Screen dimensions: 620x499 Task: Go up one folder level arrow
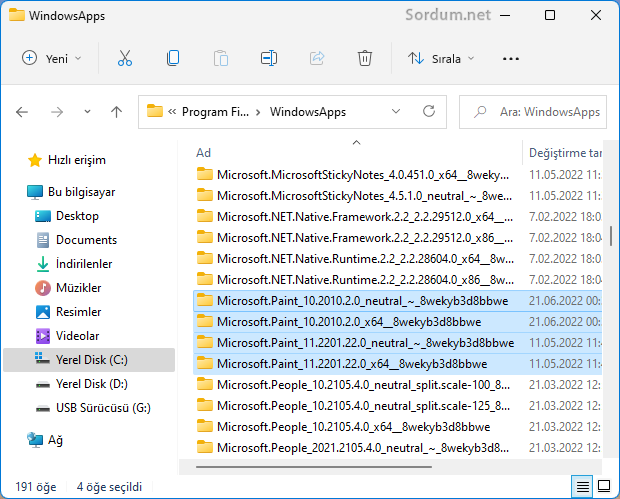click(116, 112)
